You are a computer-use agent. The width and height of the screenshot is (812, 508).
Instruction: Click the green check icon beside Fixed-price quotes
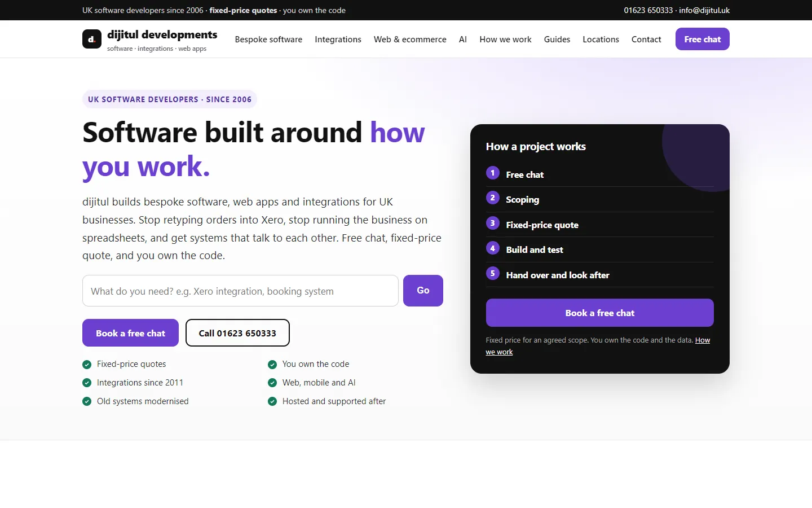point(87,364)
